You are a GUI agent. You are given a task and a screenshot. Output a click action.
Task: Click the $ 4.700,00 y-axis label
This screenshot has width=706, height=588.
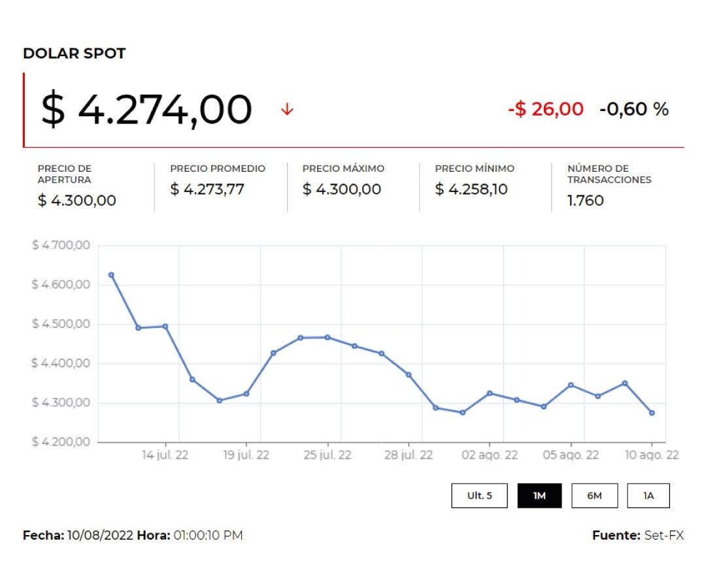pyautogui.click(x=60, y=246)
